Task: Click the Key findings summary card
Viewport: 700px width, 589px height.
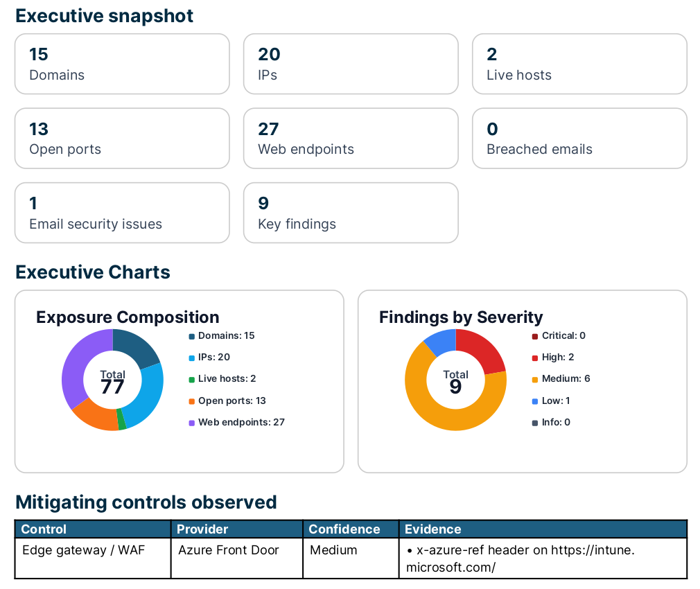Action: click(351, 213)
